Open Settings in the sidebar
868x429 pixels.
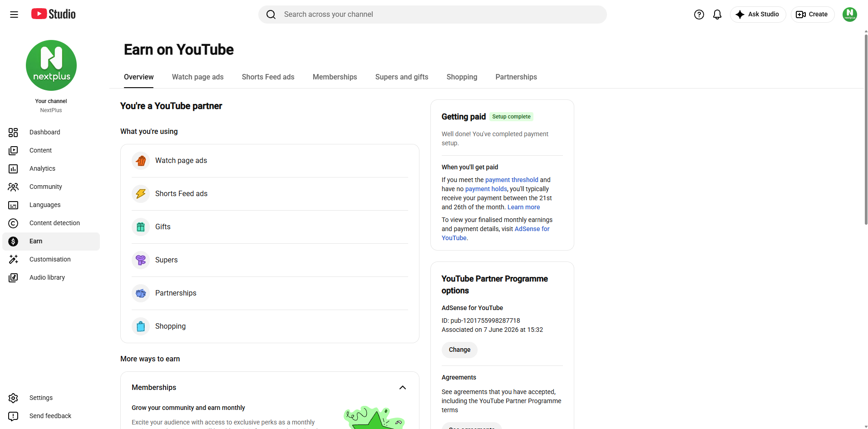(51, 398)
